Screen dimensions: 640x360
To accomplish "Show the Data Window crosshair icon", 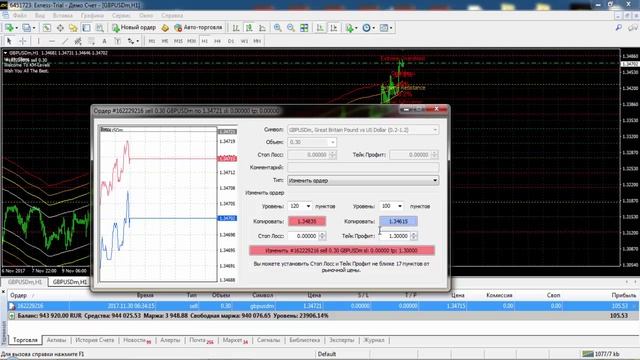I will 60,28.
